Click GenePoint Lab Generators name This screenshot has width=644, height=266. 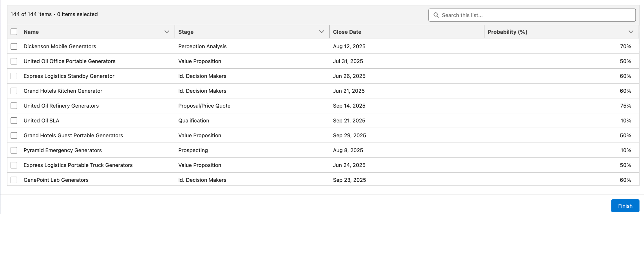coord(56,180)
